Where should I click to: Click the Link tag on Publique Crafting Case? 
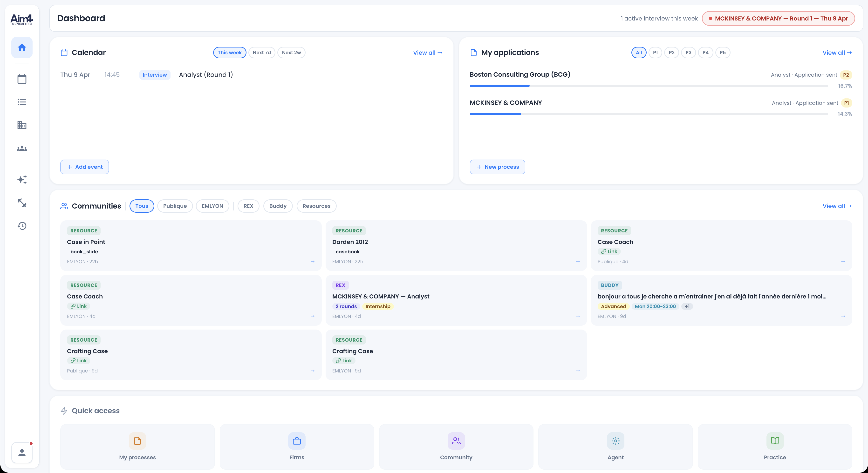[x=79, y=360]
